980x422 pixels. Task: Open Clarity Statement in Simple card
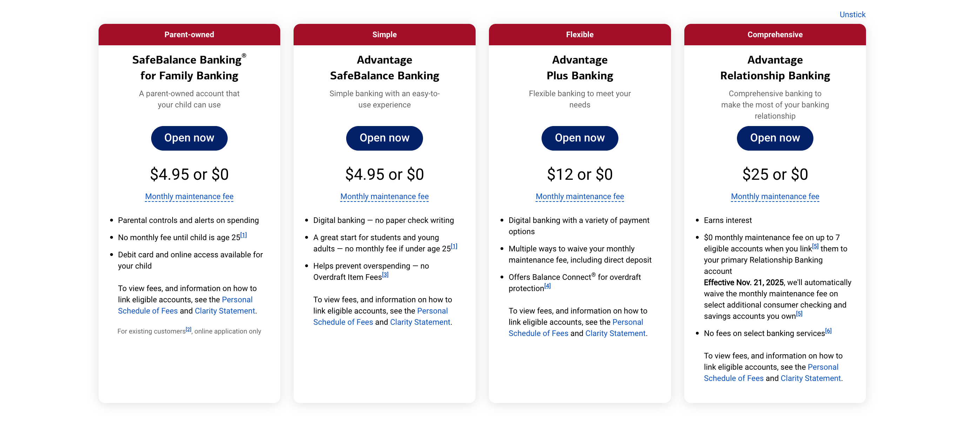coord(420,322)
